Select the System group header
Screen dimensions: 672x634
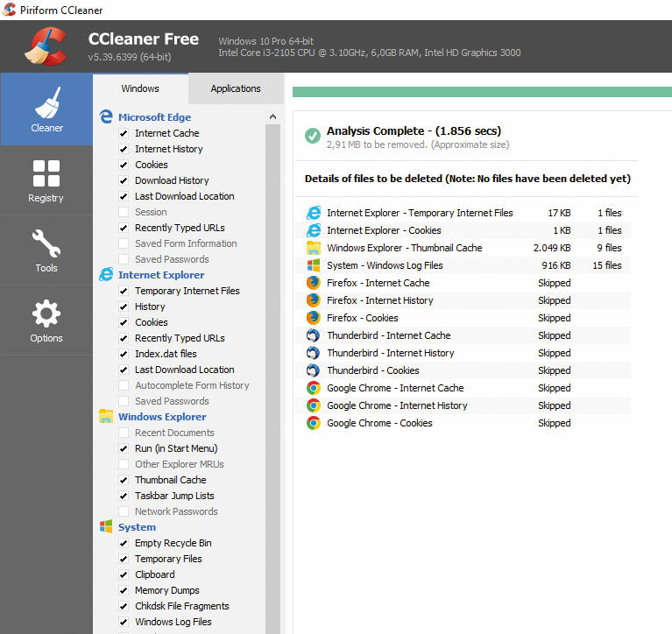point(138,527)
